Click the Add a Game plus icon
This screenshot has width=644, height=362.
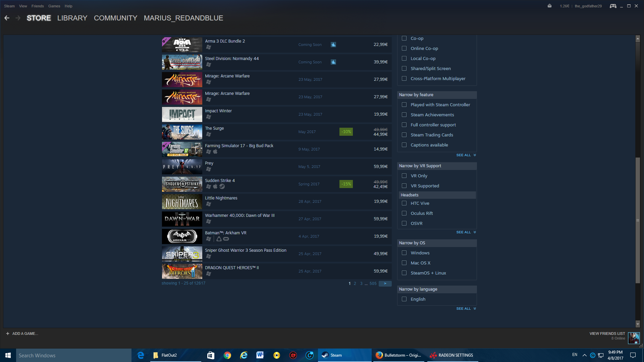tap(7, 334)
